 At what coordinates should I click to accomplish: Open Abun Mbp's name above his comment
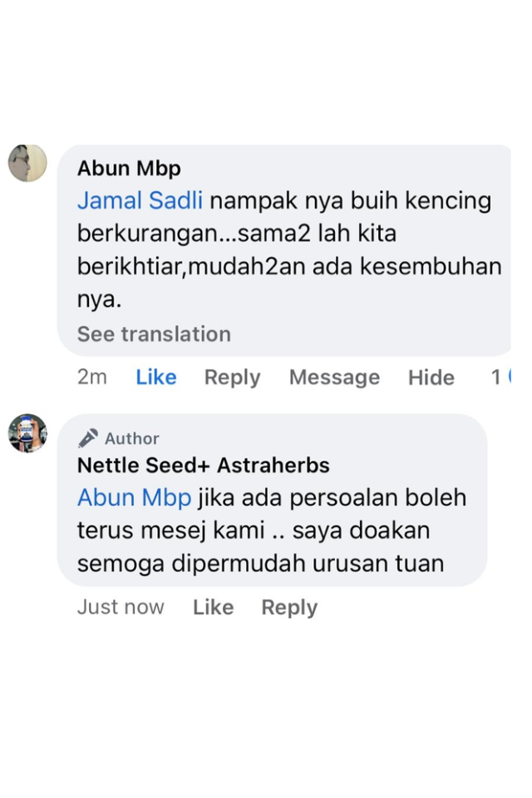[x=128, y=168]
